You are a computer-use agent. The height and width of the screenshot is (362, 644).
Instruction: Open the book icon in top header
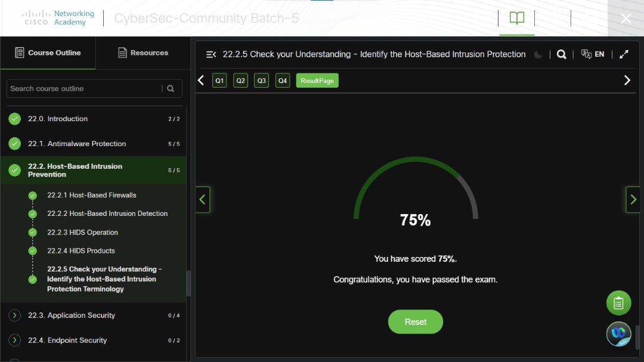pos(516,18)
